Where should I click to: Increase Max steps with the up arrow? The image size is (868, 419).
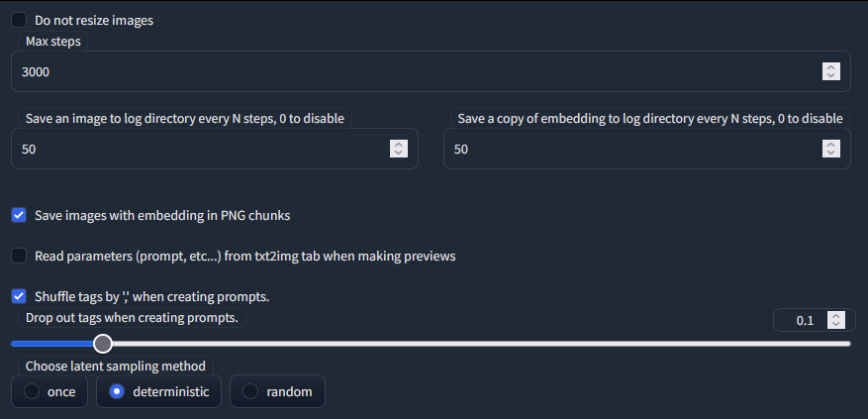tap(831, 67)
